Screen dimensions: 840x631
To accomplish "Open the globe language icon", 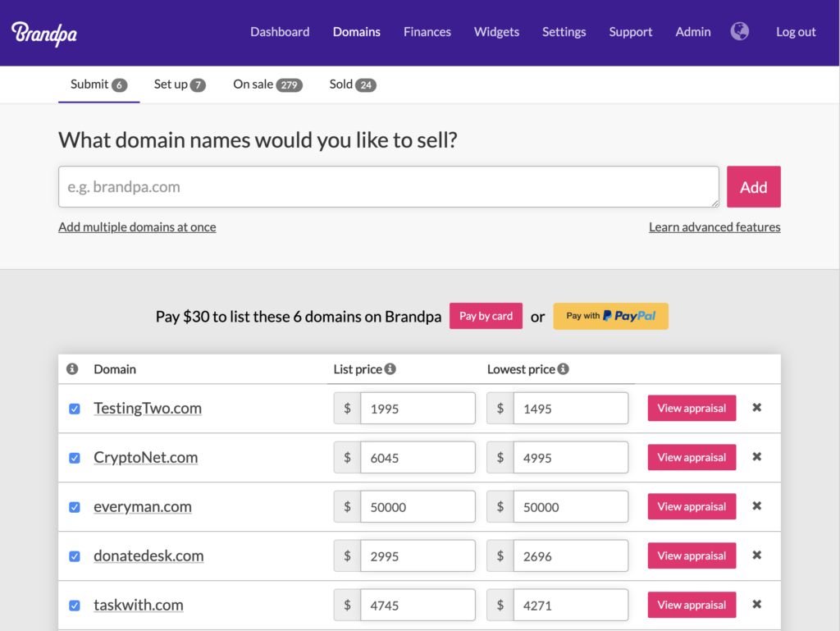I will (x=740, y=32).
